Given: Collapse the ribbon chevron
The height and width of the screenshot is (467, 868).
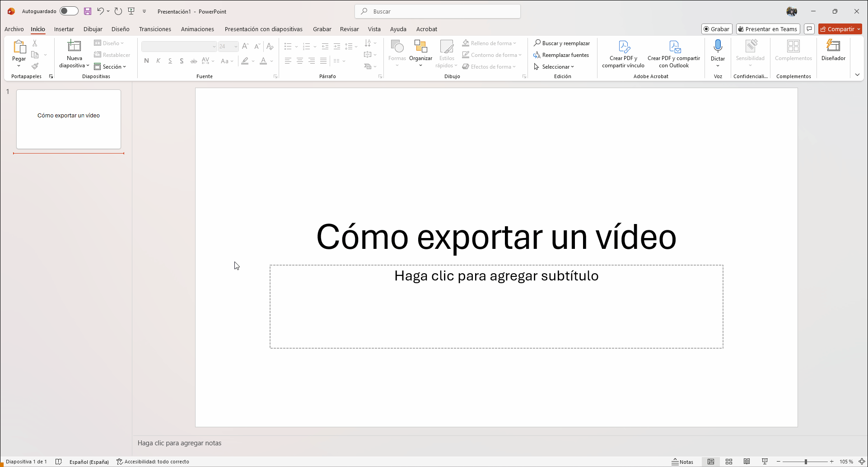Looking at the screenshot, I should coord(857,75).
